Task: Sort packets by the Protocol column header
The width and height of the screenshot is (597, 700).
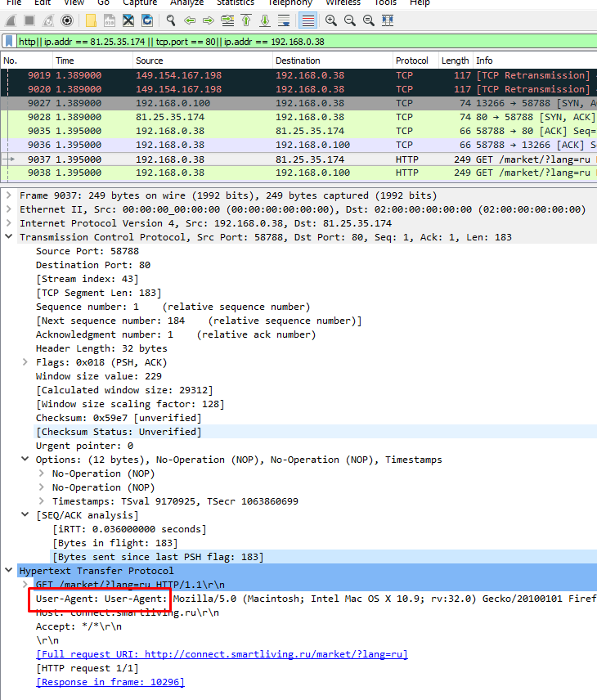Action: pyautogui.click(x=411, y=61)
